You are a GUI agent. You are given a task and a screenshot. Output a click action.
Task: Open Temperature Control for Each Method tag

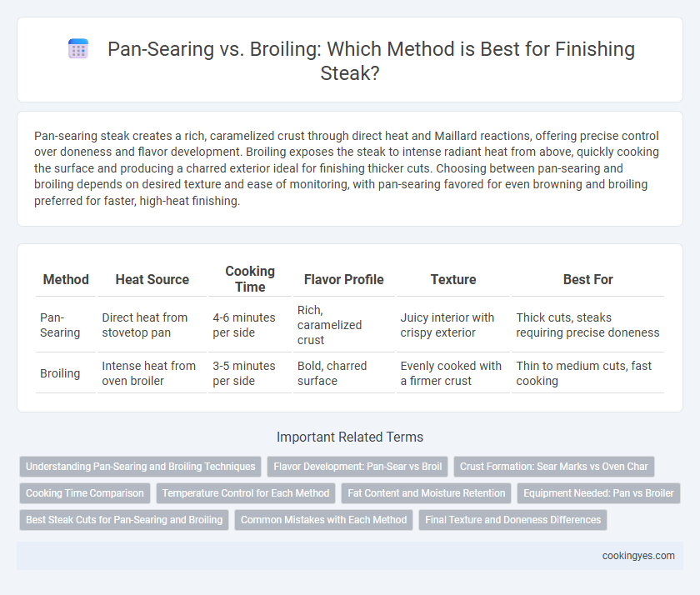[x=246, y=493]
